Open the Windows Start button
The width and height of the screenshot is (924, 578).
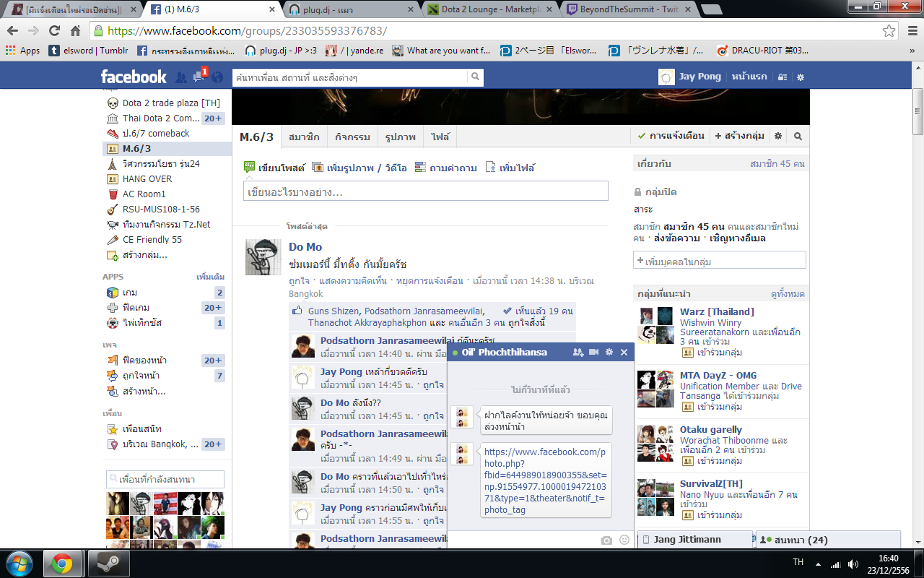pyautogui.click(x=19, y=563)
